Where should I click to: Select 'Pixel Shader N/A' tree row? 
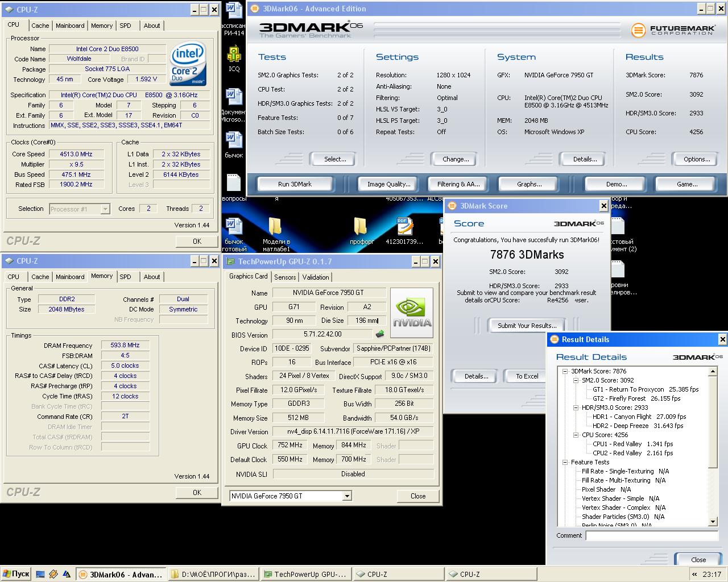tap(606, 489)
